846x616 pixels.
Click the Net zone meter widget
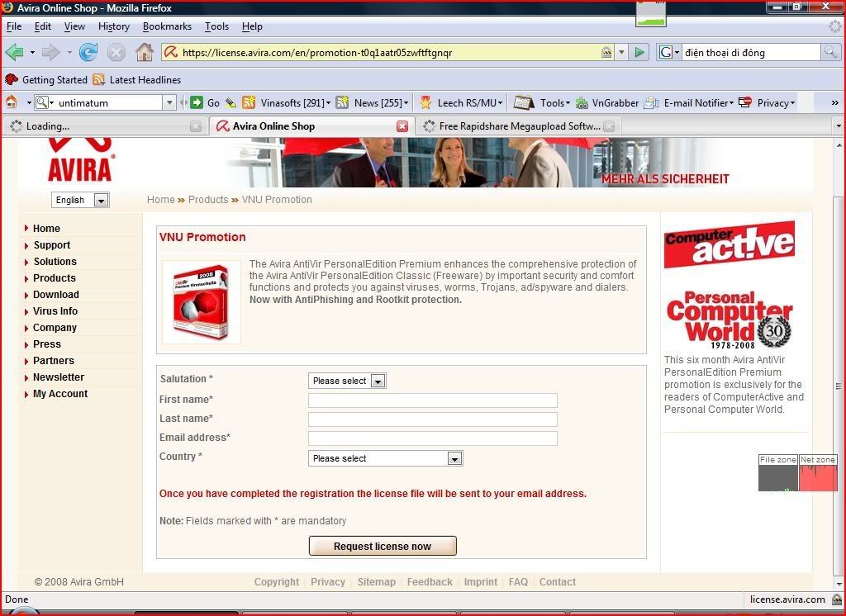point(818,473)
